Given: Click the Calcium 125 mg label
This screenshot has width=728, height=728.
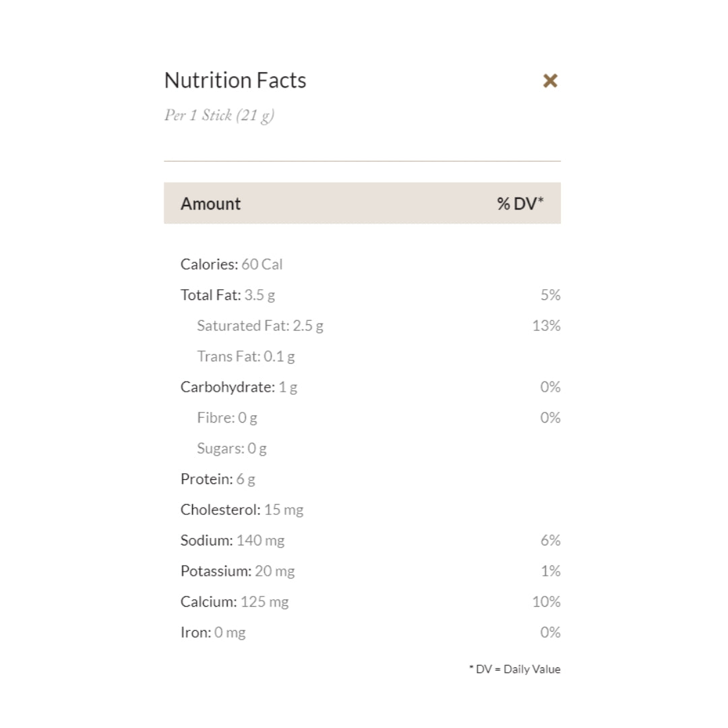Looking at the screenshot, I should (x=234, y=602).
